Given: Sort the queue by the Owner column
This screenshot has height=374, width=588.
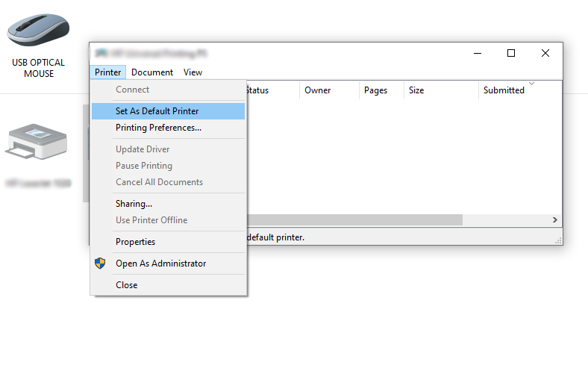Looking at the screenshot, I should coord(329,90).
